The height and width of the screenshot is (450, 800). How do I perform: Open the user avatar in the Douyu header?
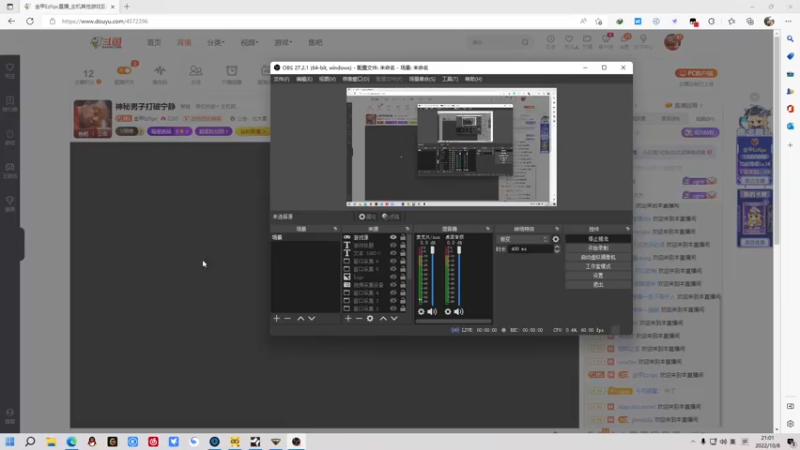(x=673, y=42)
